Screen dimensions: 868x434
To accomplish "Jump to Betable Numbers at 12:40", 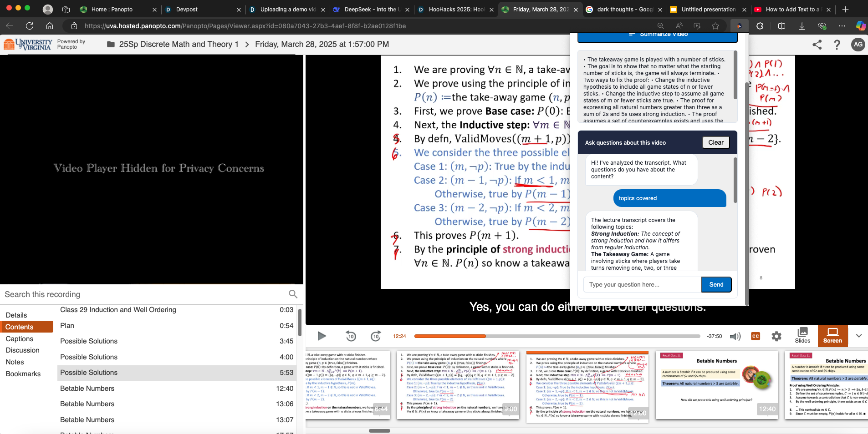I will pyautogui.click(x=177, y=389).
